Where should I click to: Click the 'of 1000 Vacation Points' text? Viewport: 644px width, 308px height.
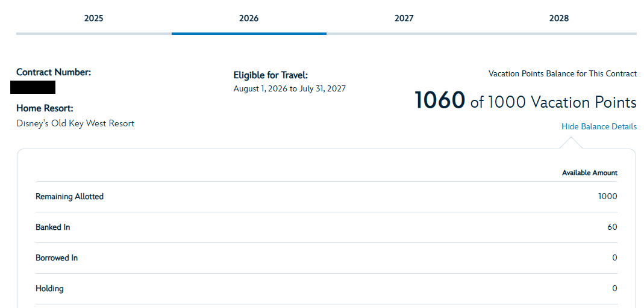pos(553,102)
